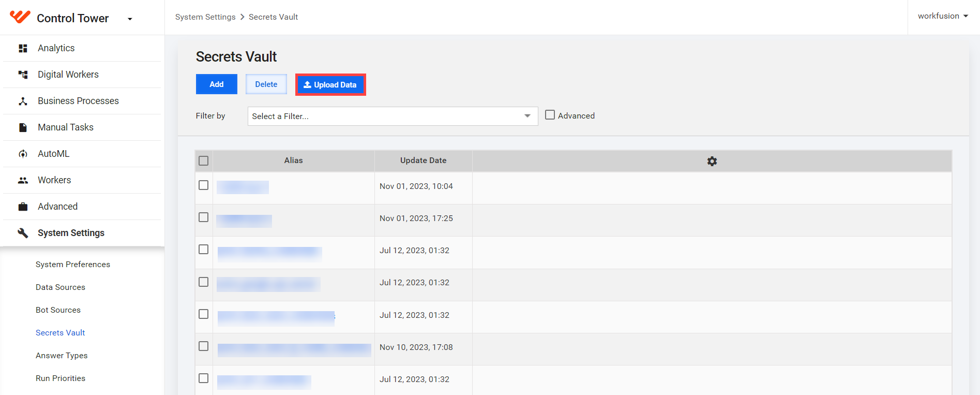This screenshot has height=395, width=980.
Task: Click the Add button
Action: [217, 84]
